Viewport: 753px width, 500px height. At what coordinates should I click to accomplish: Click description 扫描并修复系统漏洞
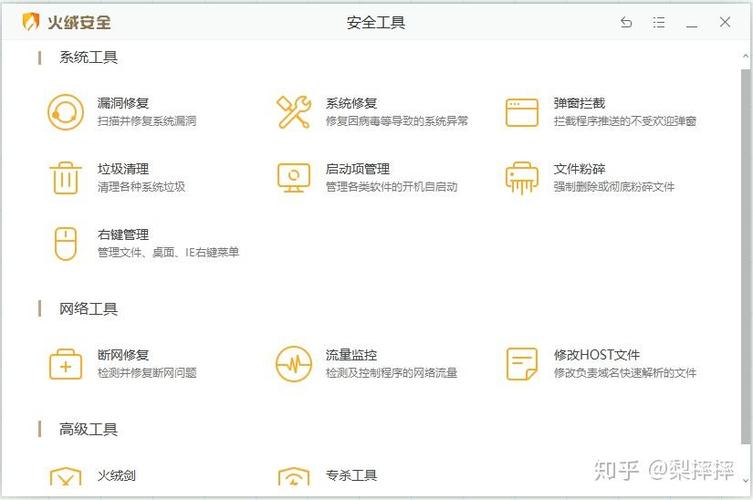pos(147,121)
